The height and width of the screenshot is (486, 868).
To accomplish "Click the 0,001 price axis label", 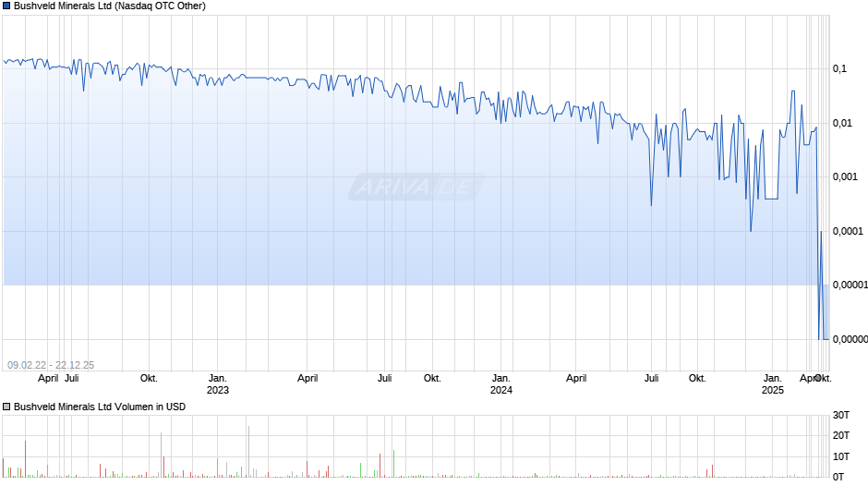I will pos(845,176).
